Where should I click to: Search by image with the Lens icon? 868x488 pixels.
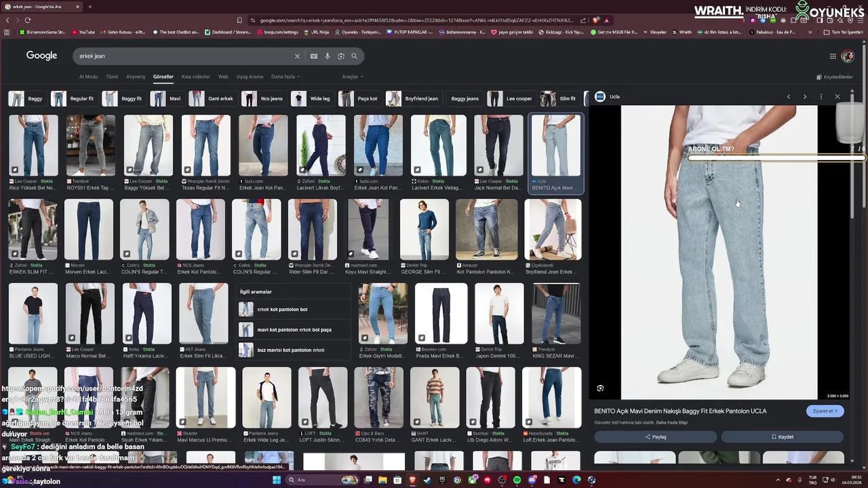click(341, 56)
